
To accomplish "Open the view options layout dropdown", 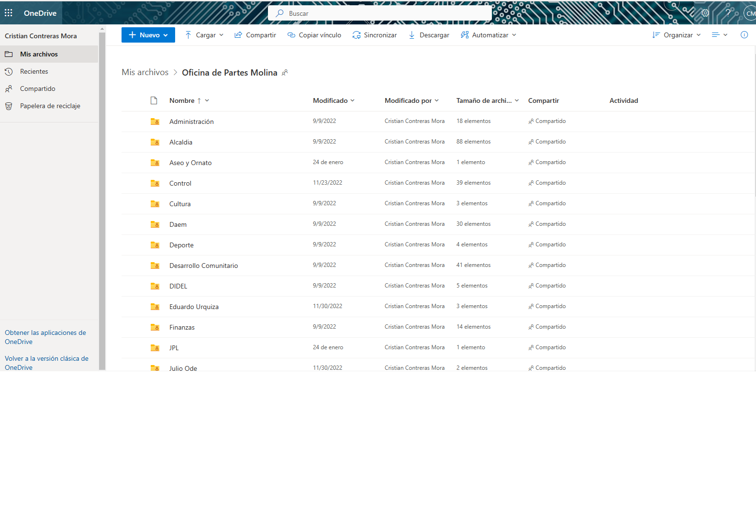I will (719, 35).
